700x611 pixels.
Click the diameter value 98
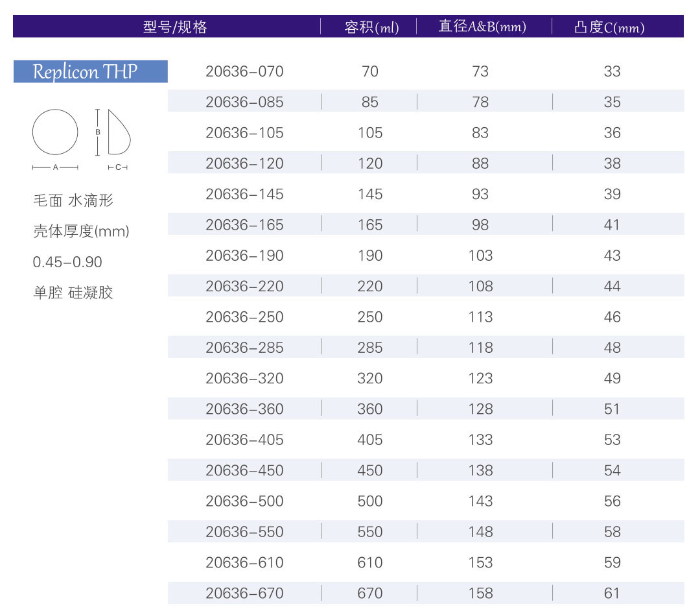[x=480, y=224]
